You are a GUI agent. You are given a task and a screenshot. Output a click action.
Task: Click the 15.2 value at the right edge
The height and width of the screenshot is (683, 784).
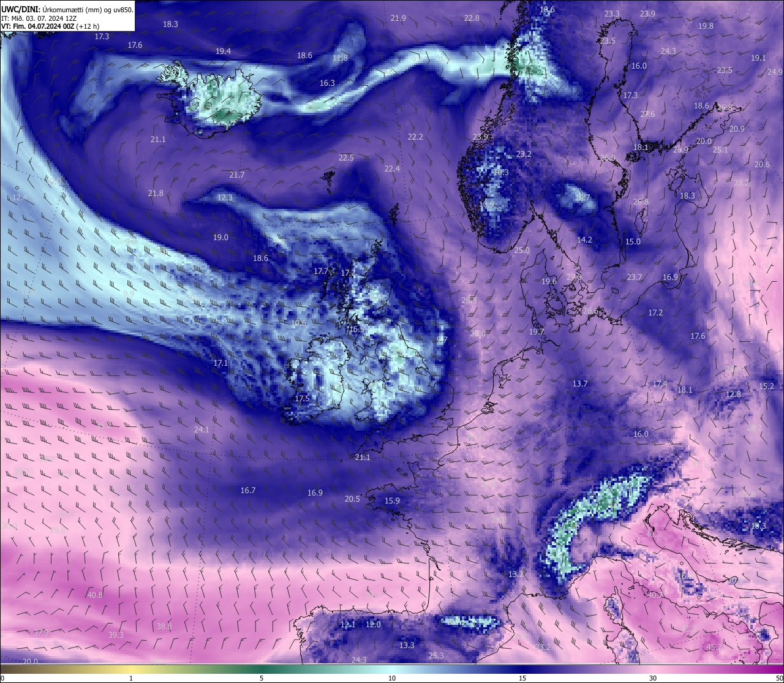point(766,387)
